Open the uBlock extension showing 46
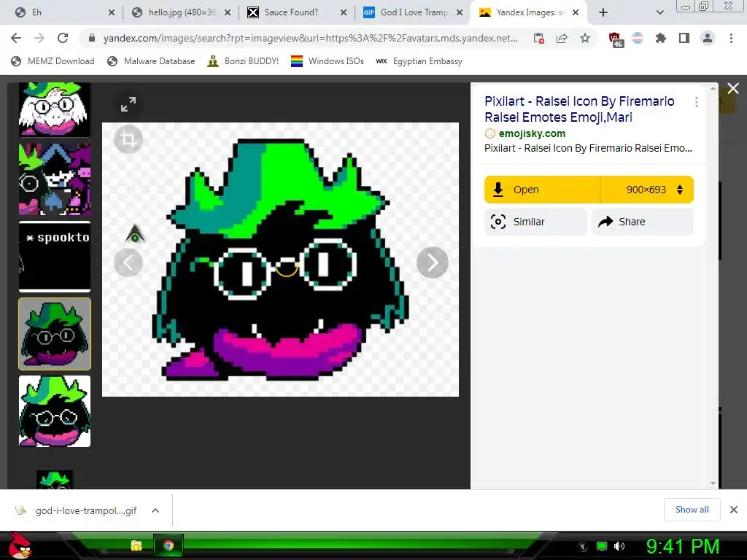Screen dimensions: 747x560 [x=616, y=39]
